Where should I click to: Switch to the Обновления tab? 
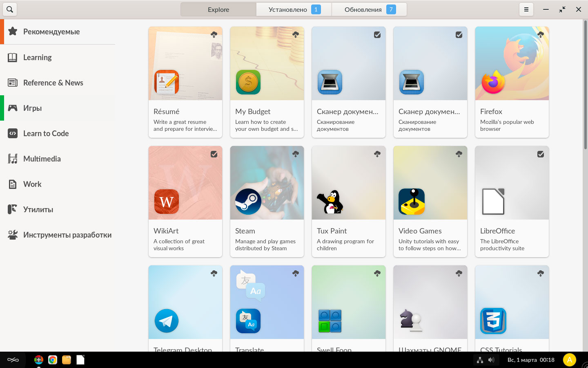(x=369, y=9)
